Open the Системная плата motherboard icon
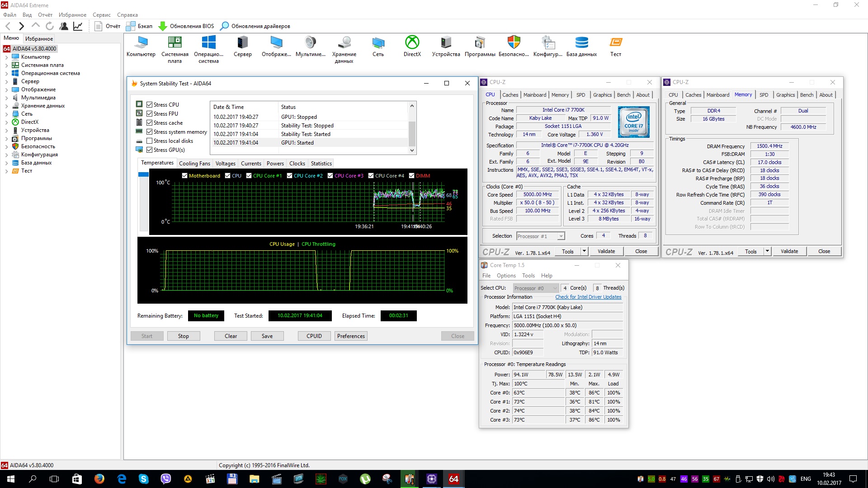 [175, 43]
